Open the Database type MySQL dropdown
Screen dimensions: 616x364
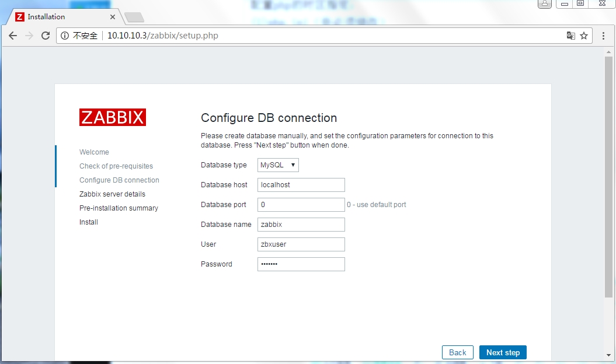[278, 165]
